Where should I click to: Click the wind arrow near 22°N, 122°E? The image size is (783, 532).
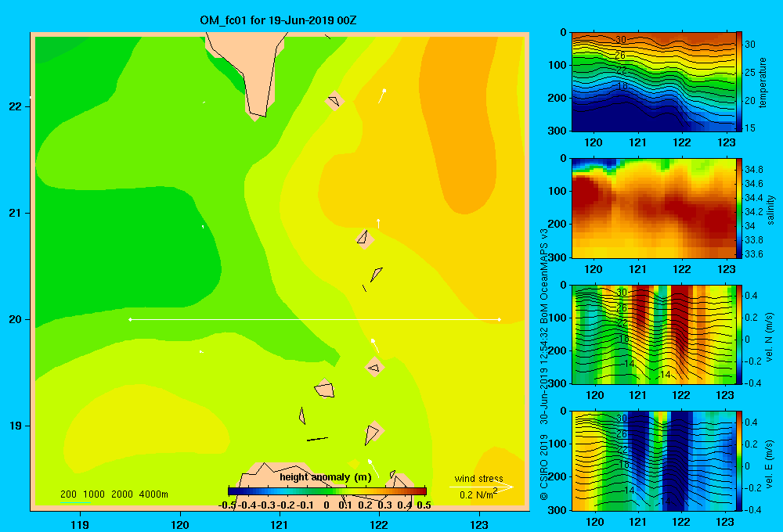[x=382, y=95]
